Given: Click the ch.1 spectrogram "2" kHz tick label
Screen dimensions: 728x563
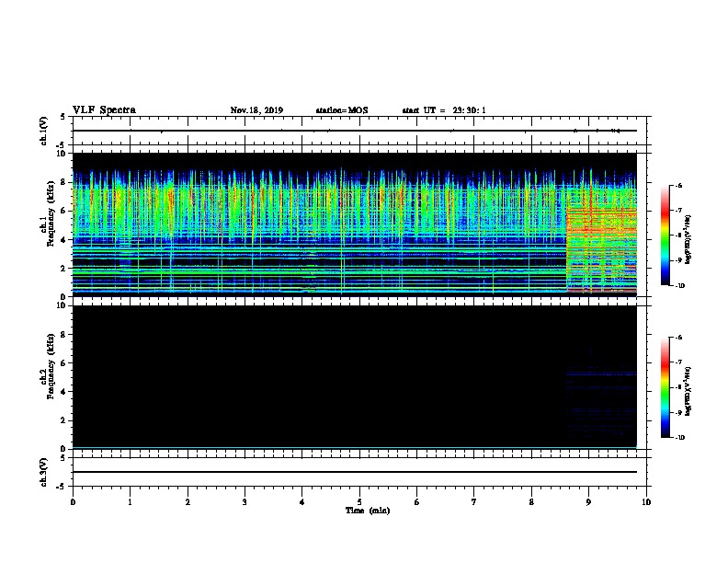Looking at the screenshot, I should pos(64,269).
